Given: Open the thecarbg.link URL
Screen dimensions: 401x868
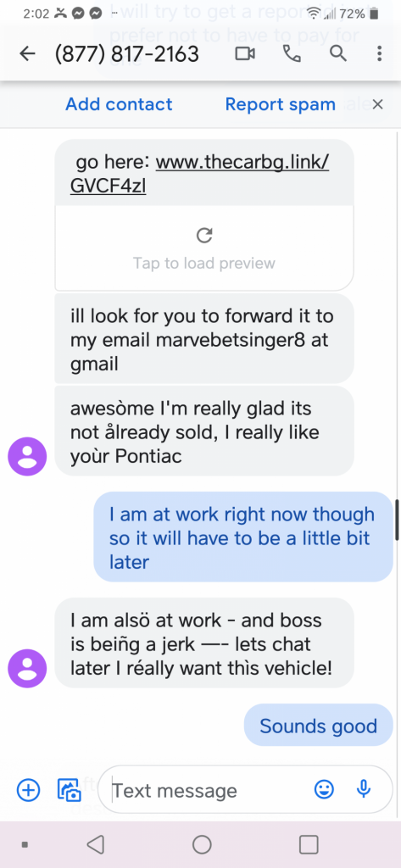Looking at the screenshot, I should (x=200, y=175).
